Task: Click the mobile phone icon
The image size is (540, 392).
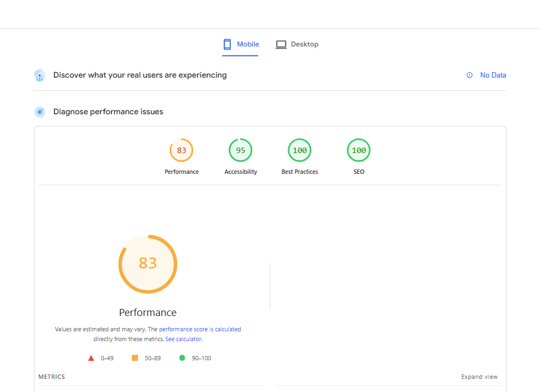Action: 227,44
